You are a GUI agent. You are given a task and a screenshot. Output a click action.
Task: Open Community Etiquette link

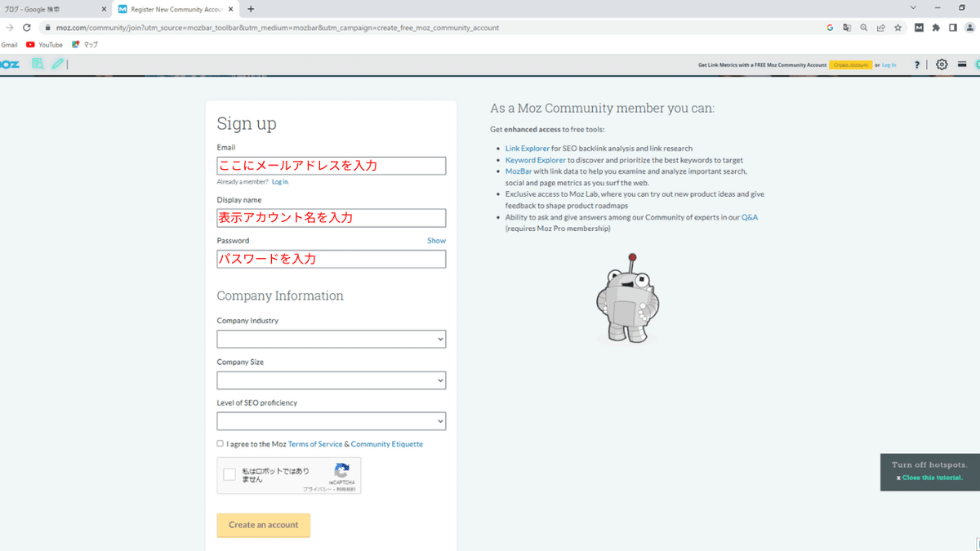pyautogui.click(x=387, y=444)
